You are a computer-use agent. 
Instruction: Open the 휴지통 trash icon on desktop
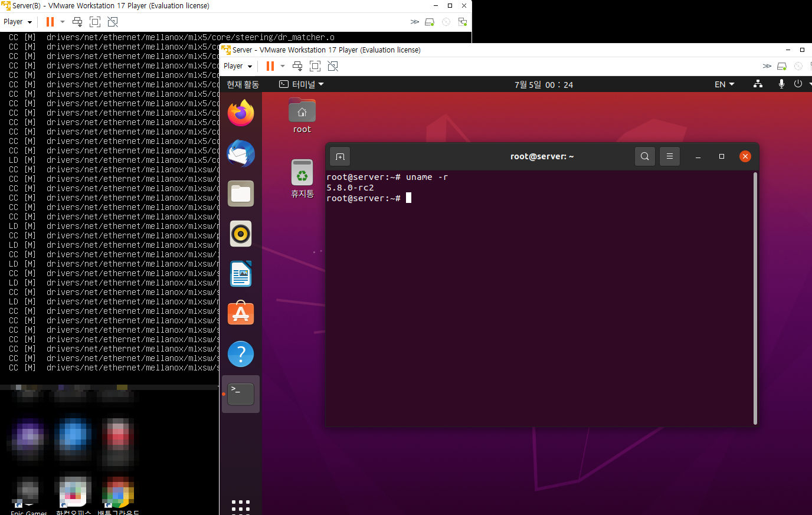[302, 179]
